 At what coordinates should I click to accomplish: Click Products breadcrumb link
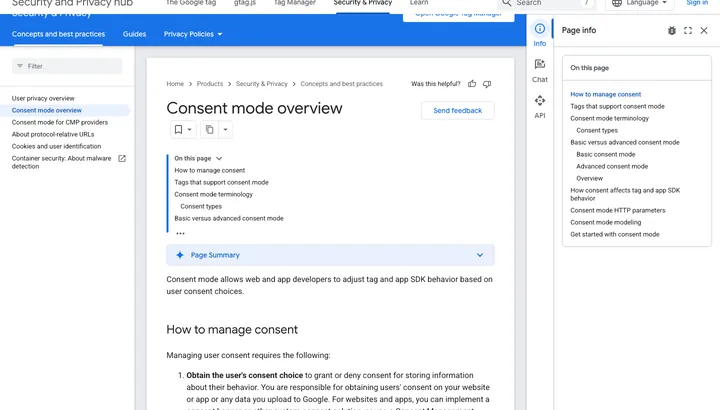pyautogui.click(x=209, y=84)
